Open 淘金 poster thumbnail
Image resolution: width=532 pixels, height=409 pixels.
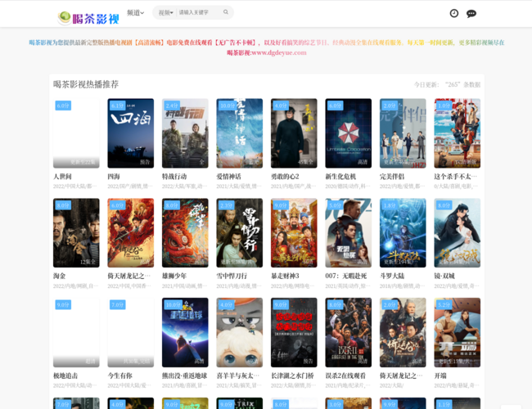[x=76, y=233]
